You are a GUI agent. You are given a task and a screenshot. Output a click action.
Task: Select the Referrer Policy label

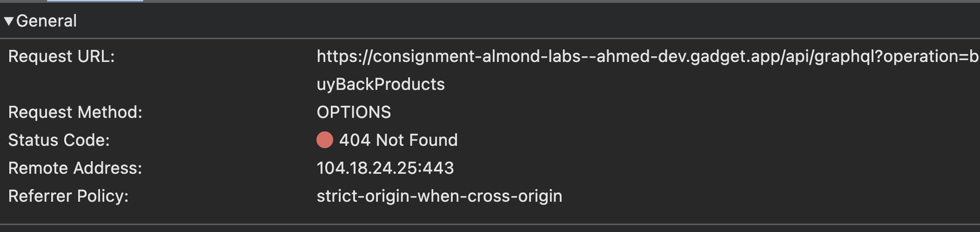tap(68, 196)
